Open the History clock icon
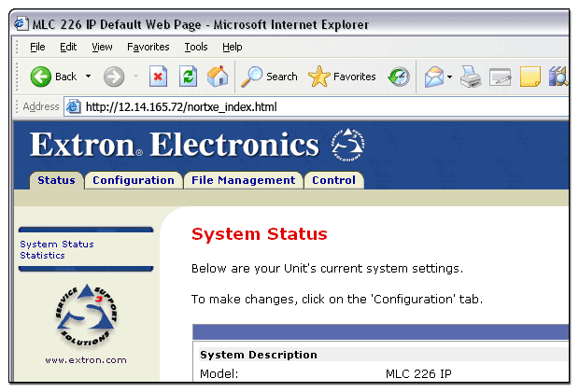The height and width of the screenshot is (392, 579). coord(399,77)
